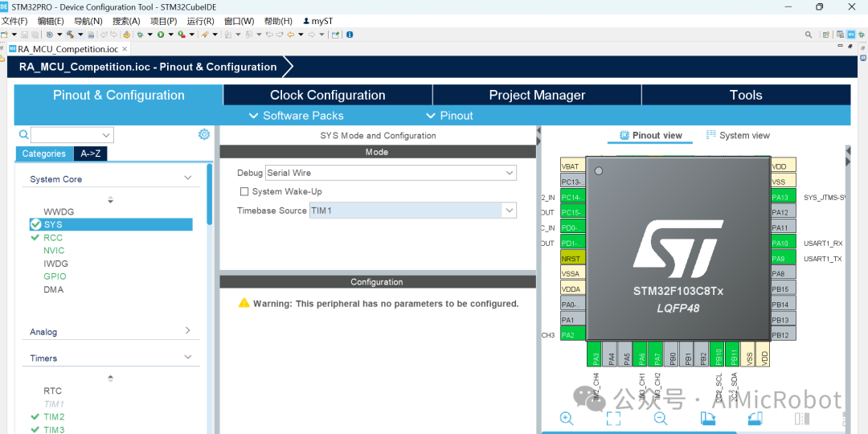868x434 pixels.
Task: Fit the pinout view to the window
Action: pos(613,418)
